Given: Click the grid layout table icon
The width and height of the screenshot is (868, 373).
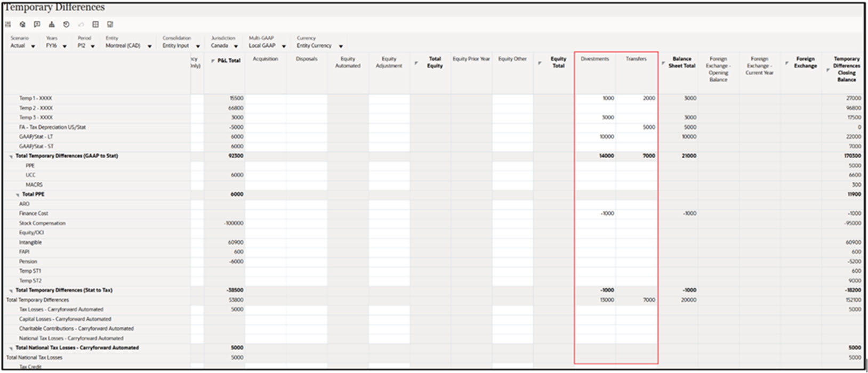Looking at the screenshot, I should (x=95, y=25).
